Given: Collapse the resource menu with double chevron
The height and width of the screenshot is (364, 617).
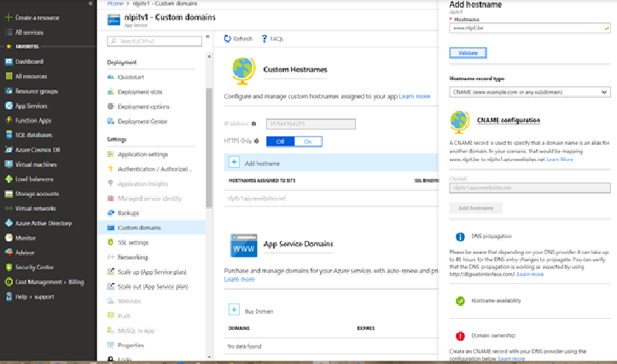Looking at the screenshot, I should tap(207, 37).
